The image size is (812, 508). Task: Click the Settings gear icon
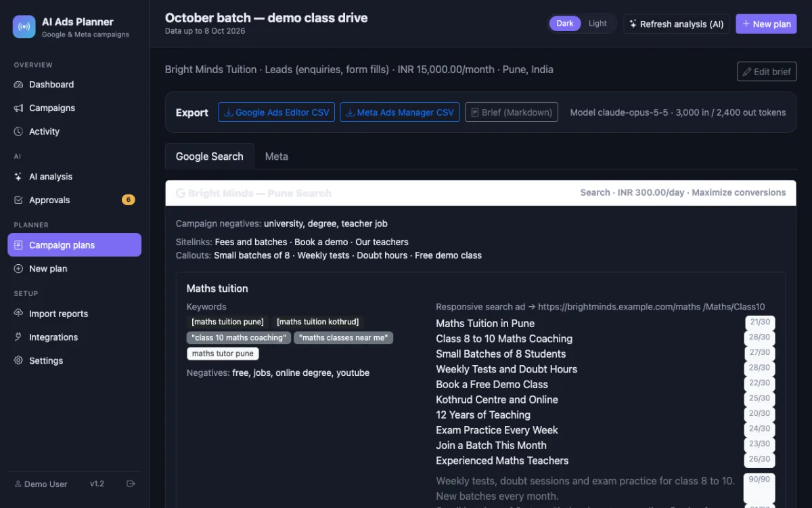(18, 360)
